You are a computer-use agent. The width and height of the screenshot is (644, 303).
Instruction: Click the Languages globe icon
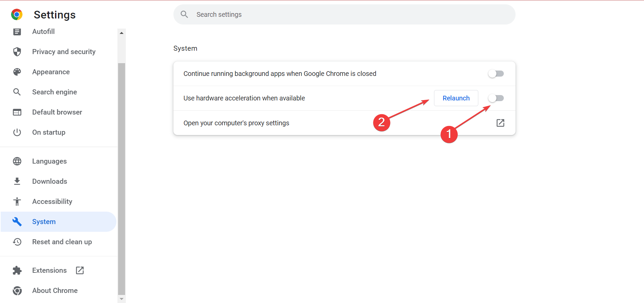click(17, 161)
